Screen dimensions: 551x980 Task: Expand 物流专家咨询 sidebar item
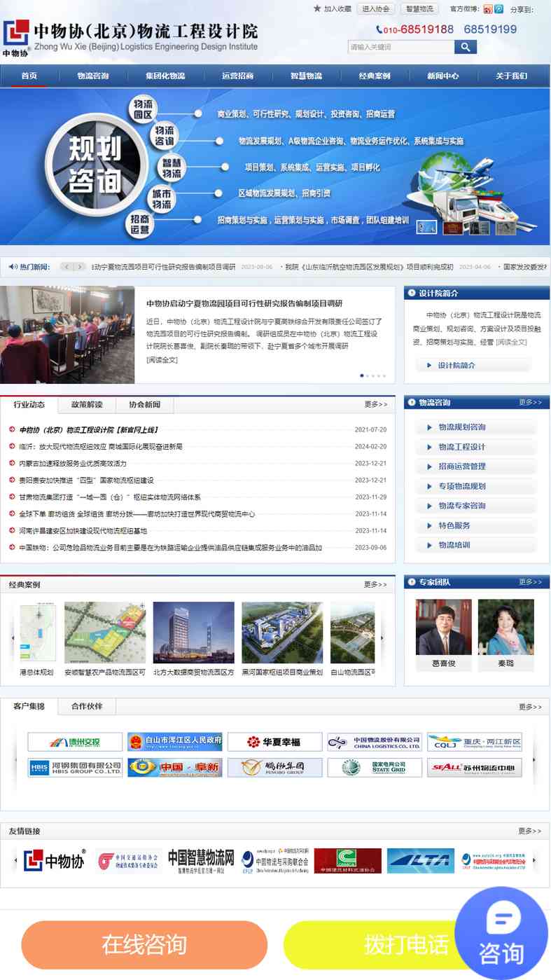pos(477,506)
